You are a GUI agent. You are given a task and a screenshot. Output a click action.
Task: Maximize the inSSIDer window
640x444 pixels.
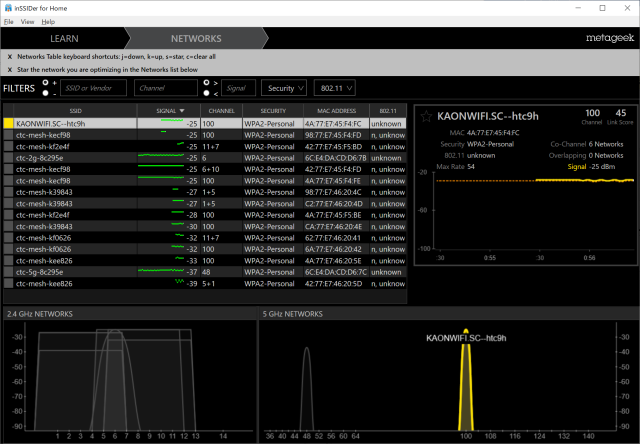click(x=602, y=8)
